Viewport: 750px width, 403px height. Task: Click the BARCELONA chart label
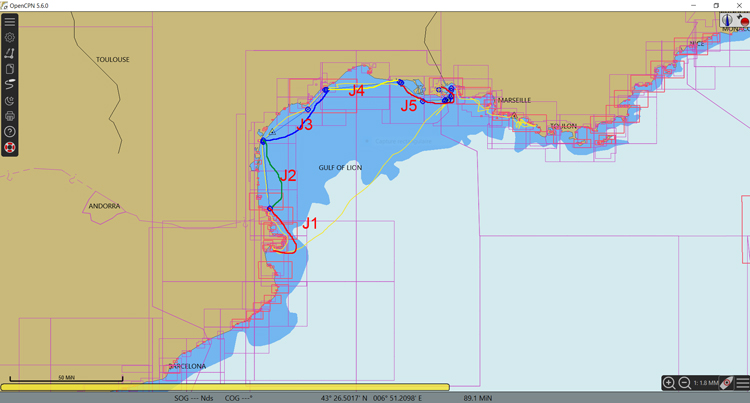pos(187,366)
